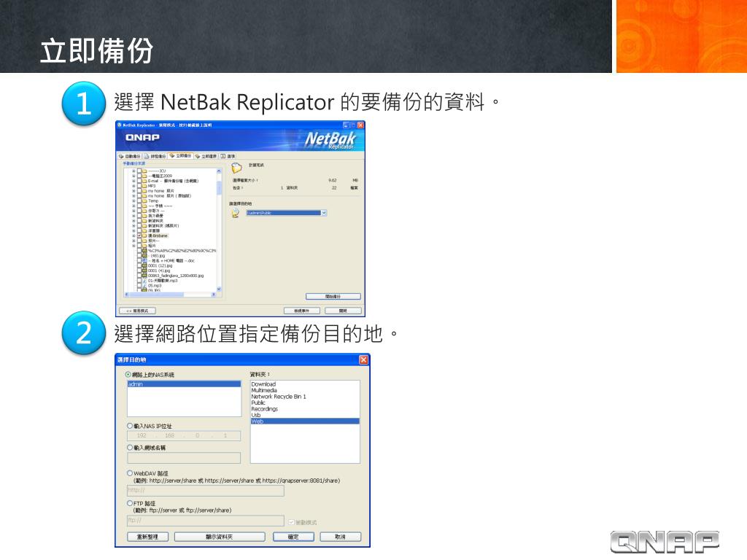Expand the Temp folder tree node
This screenshot has height=560, width=747.
[x=134, y=201]
